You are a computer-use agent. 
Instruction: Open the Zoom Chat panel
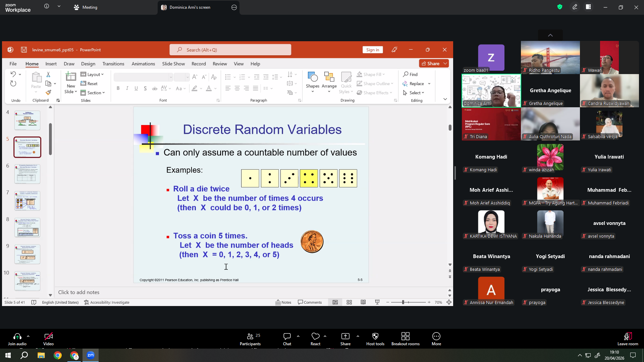[x=287, y=339]
